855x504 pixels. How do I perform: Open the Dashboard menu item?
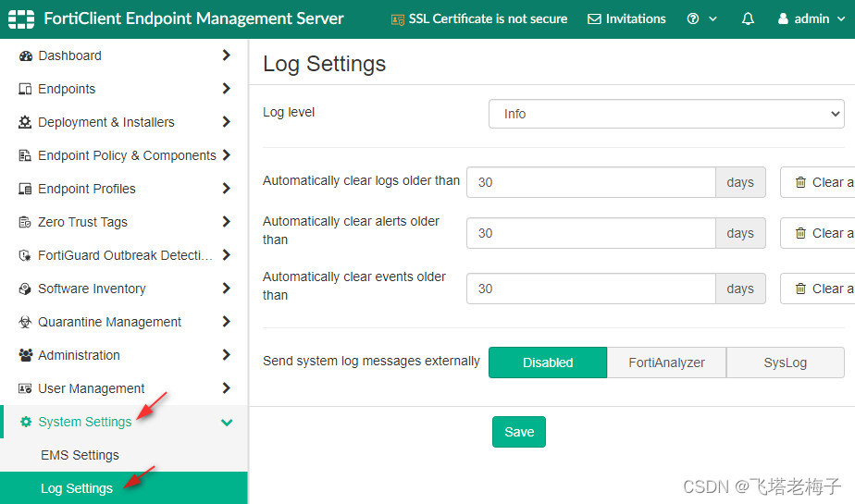(x=124, y=55)
